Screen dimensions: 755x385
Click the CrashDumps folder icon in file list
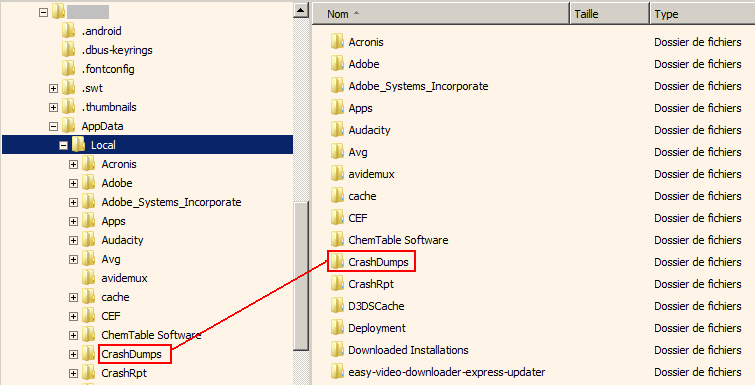(x=337, y=262)
